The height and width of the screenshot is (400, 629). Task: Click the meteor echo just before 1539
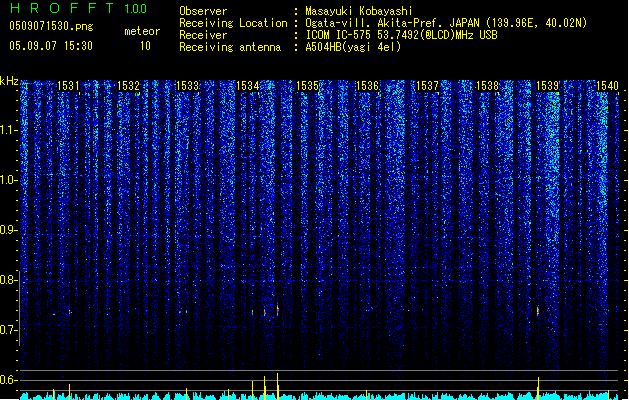click(538, 311)
